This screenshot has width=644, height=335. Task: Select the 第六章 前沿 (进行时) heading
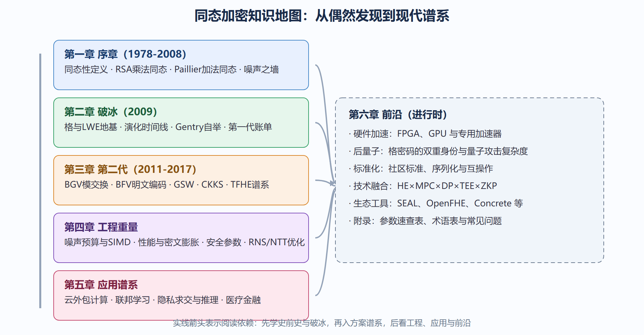click(398, 115)
